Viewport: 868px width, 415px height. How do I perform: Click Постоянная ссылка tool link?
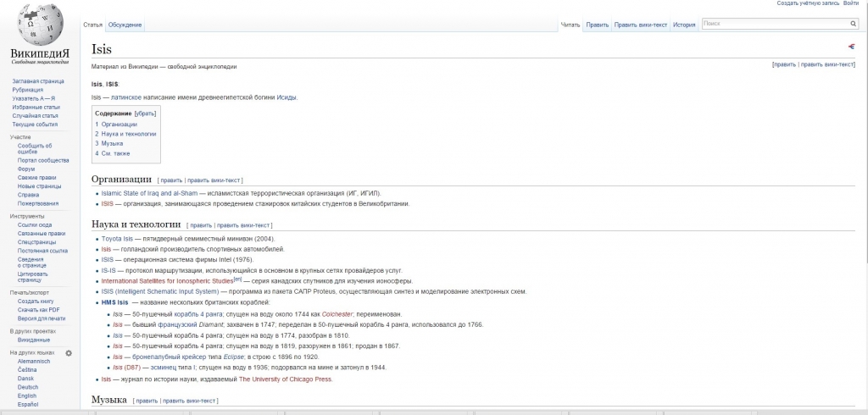(x=42, y=251)
